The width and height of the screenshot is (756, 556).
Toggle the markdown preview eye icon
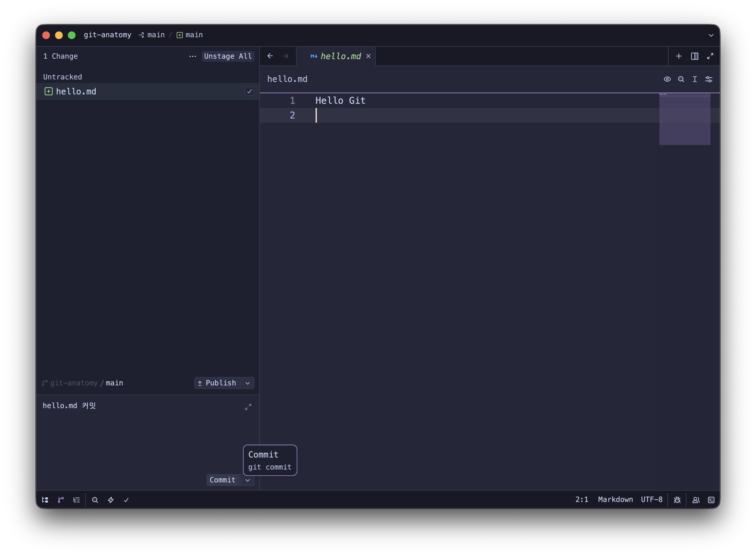point(667,79)
